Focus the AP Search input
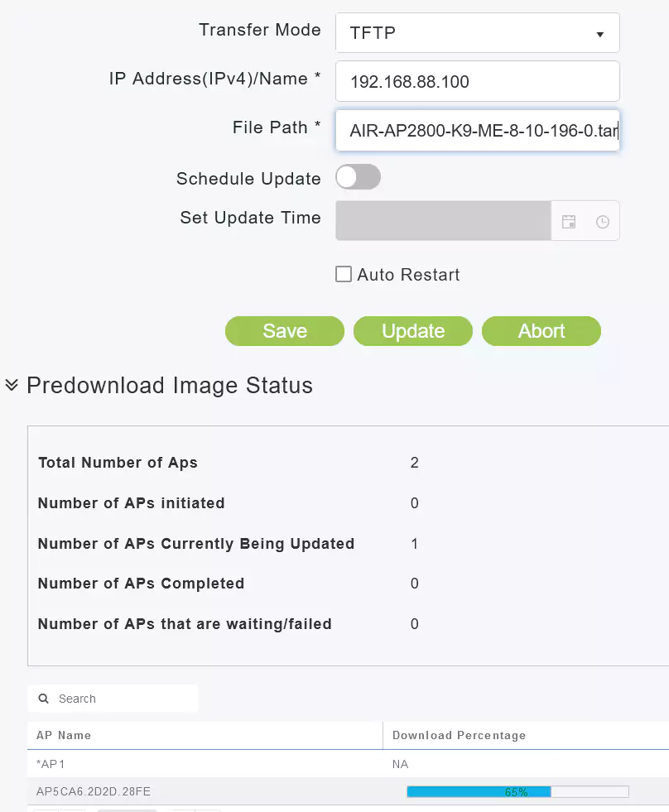 pyautogui.click(x=124, y=699)
